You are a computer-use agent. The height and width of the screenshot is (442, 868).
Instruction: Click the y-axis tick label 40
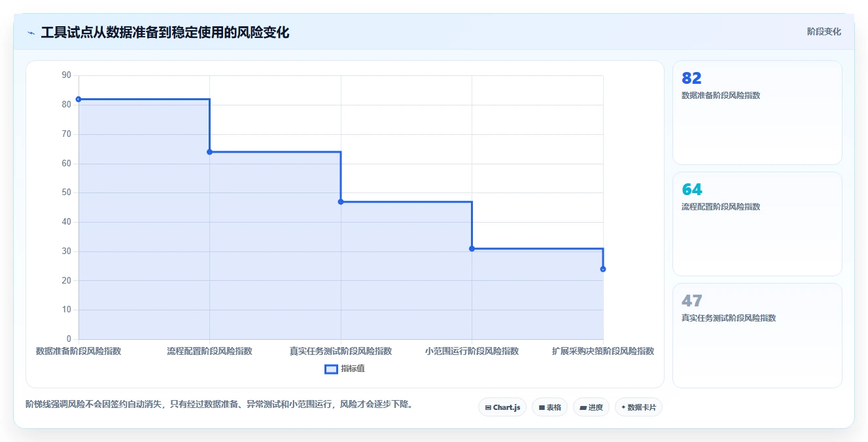point(66,222)
